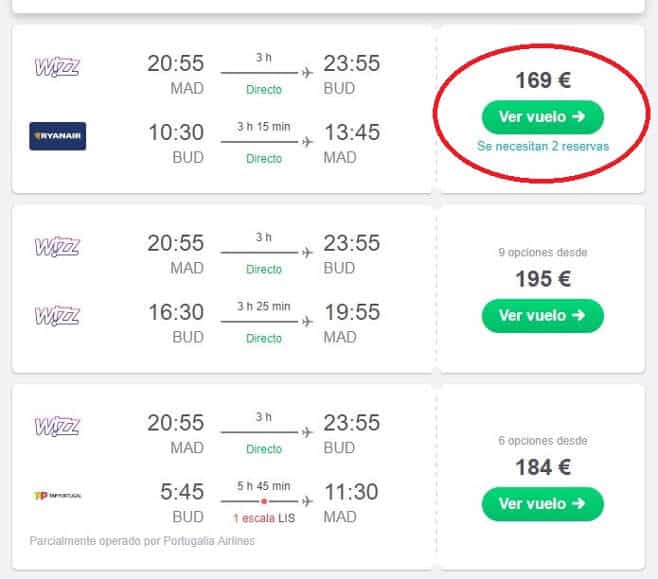This screenshot has width=658, height=579.
Task: Click the '1 escala LIS' stopover label
Action: click(x=264, y=518)
